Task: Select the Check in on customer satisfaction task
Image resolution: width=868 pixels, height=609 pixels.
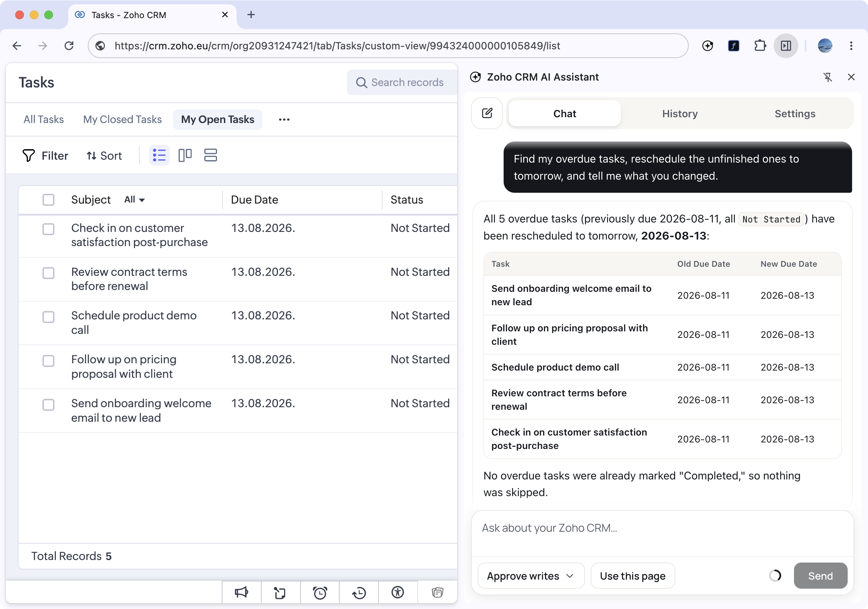Action: point(48,229)
